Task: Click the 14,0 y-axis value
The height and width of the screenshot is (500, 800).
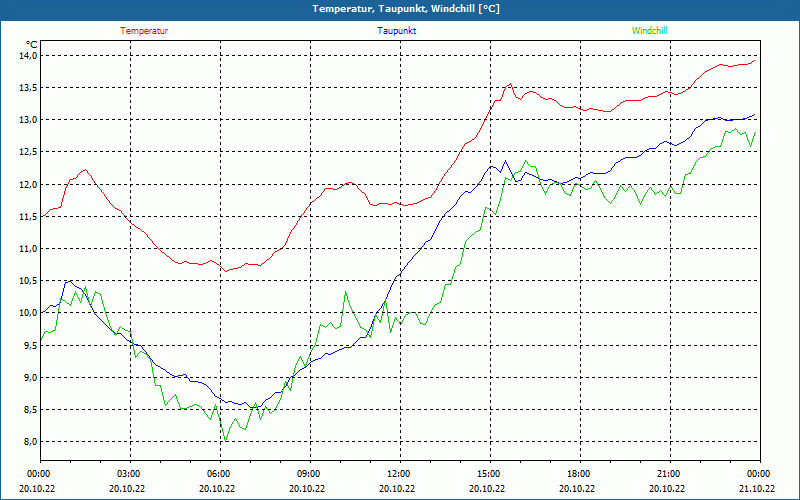Action: click(x=29, y=55)
